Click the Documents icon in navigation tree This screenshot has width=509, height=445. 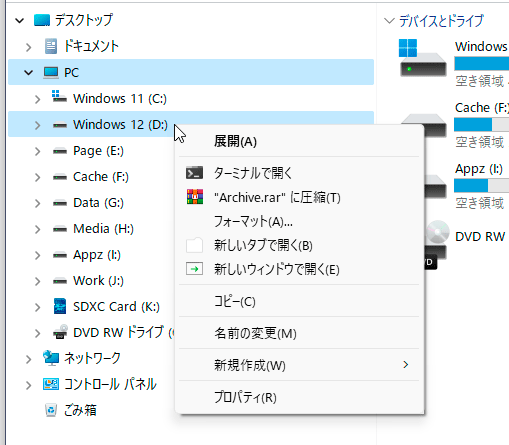(x=51, y=46)
